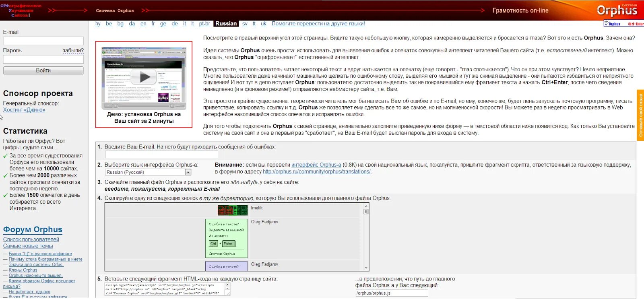Viewport: 644px width, 299px height.
Task: Click the button gallery scrollbar thumb
Action: [366, 212]
